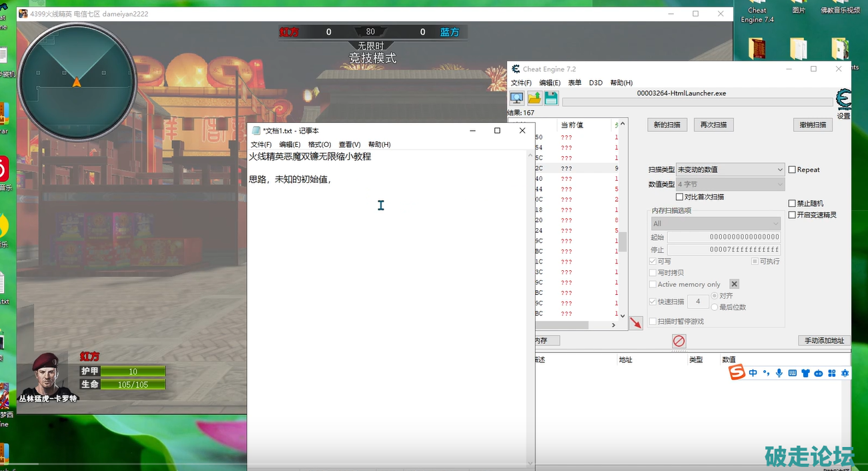
Task: Open the Notepad 格式(O) menu
Action: point(320,144)
